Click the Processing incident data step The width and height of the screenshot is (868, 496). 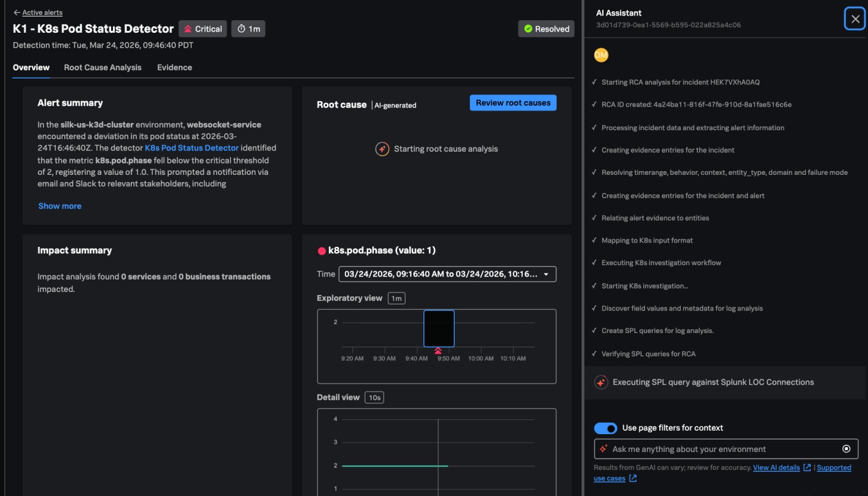693,128
